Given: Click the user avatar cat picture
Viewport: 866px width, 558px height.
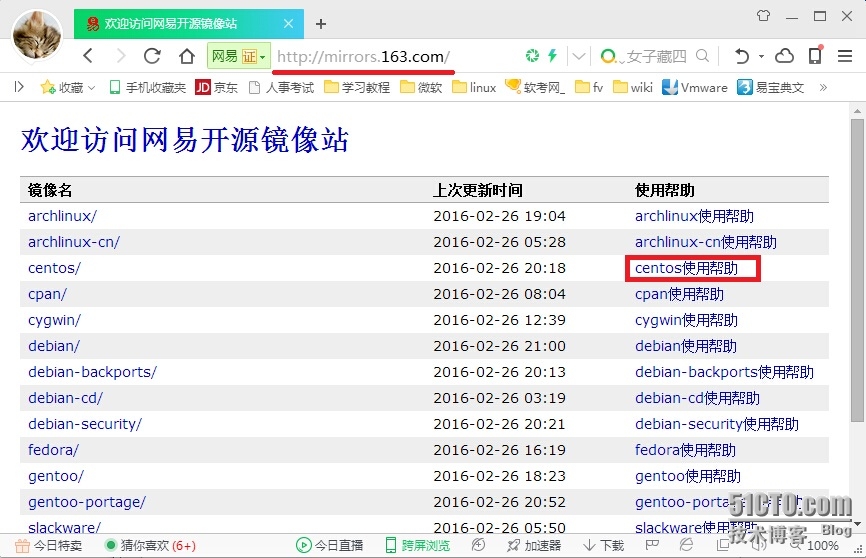Looking at the screenshot, I should click(37, 34).
